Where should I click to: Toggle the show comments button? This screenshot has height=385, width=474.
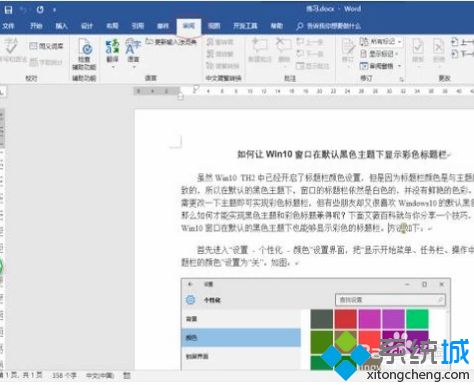click(313, 66)
